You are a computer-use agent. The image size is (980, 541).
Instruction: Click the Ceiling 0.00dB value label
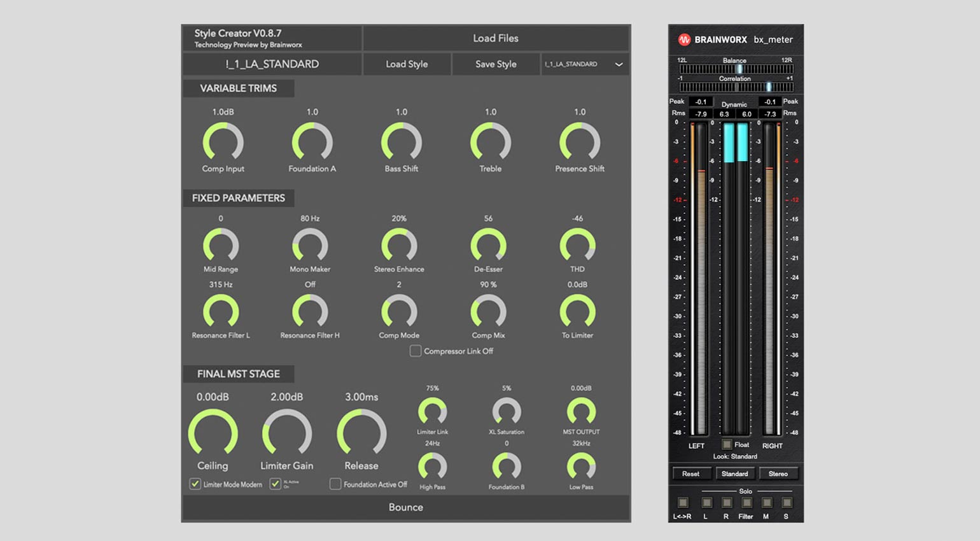pyautogui.click(x=213, y=397)
